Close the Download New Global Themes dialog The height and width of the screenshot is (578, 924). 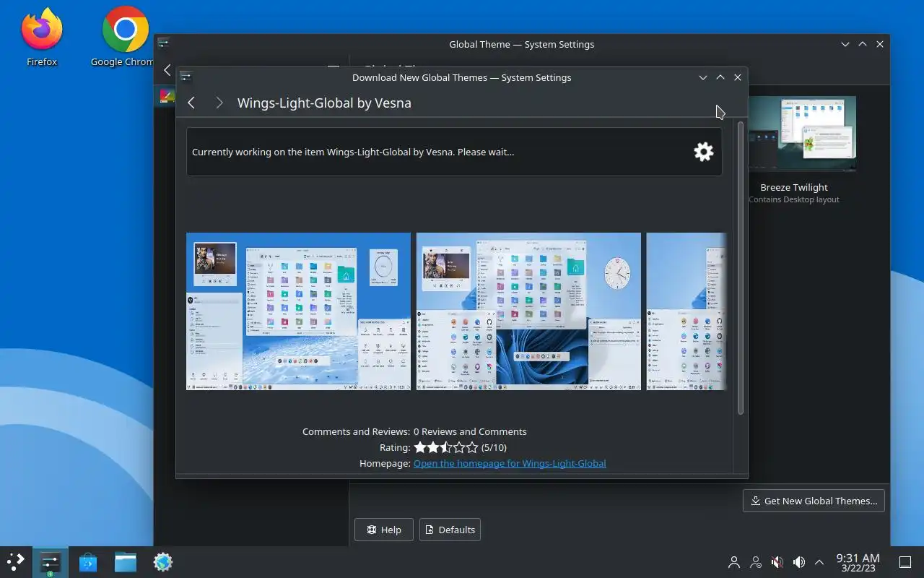(737, 77)
